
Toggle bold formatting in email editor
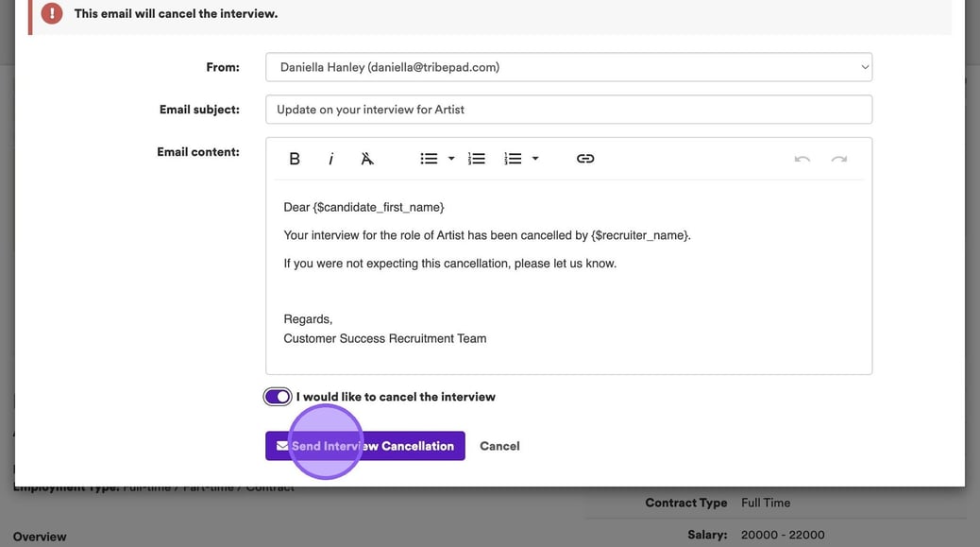[x=295, y=159]
